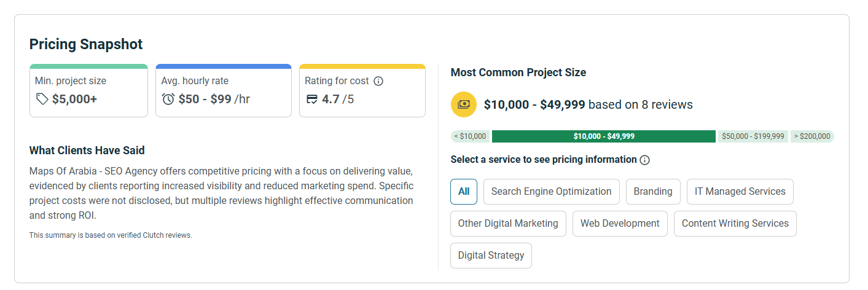868x290 pixels.
Task: Select the Digital Strategy filter
Action: point(491,256)
